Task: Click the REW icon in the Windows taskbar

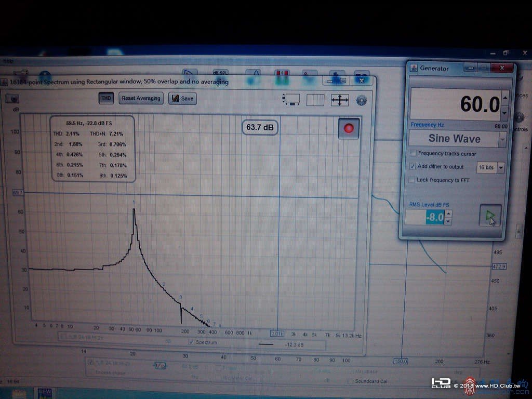Action: (45, 394)
